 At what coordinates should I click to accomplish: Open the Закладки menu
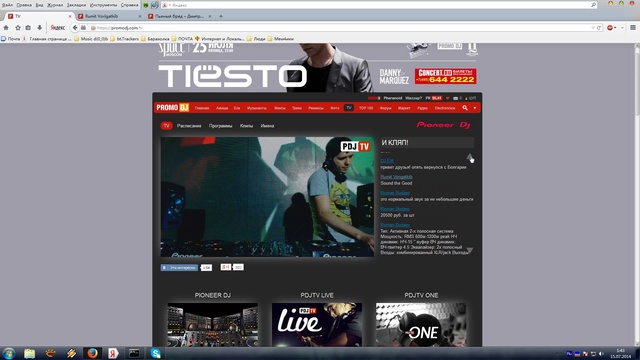coord(76,5)
